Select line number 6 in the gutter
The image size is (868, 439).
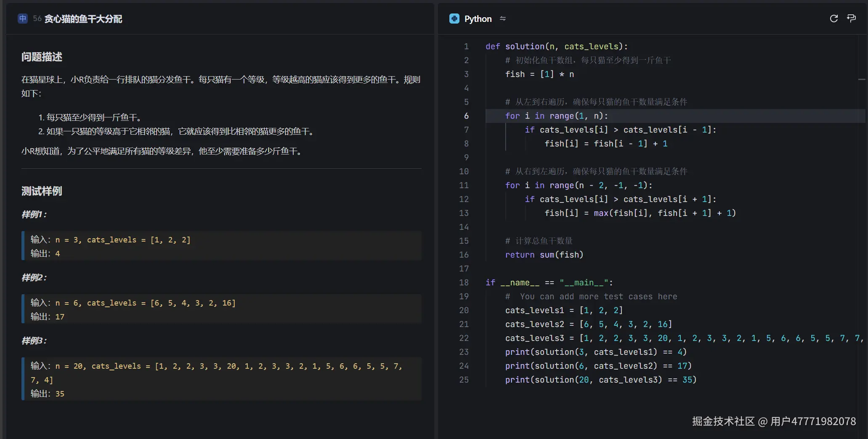click(x=466, y=116)
